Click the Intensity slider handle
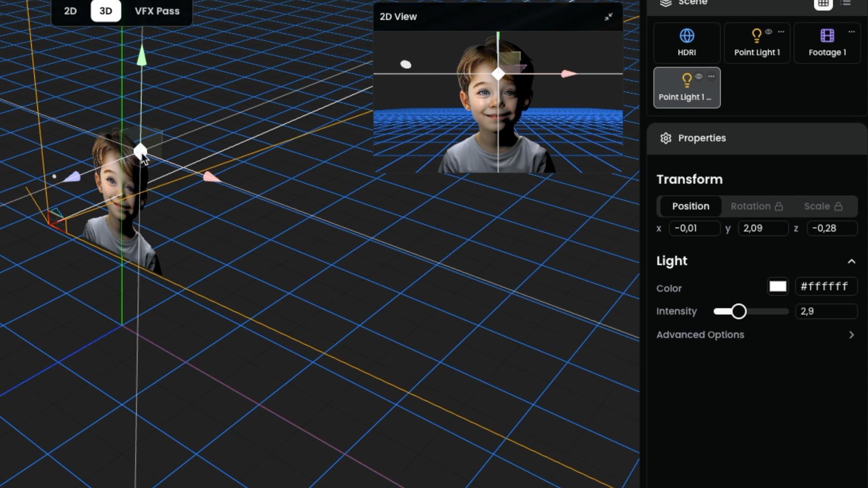 pos(739,311)
